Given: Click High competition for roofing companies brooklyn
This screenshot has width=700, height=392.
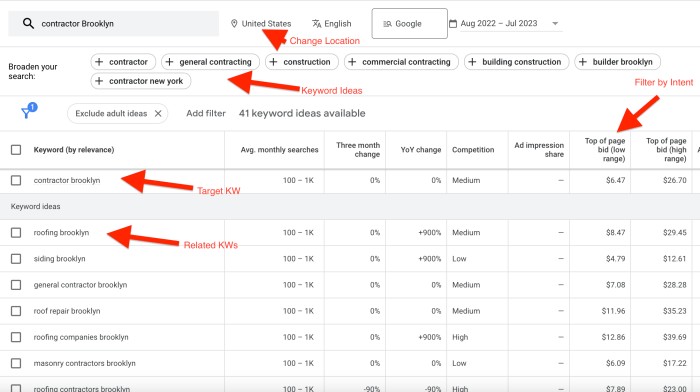Looking at the screenshot, I should point(460,337).
